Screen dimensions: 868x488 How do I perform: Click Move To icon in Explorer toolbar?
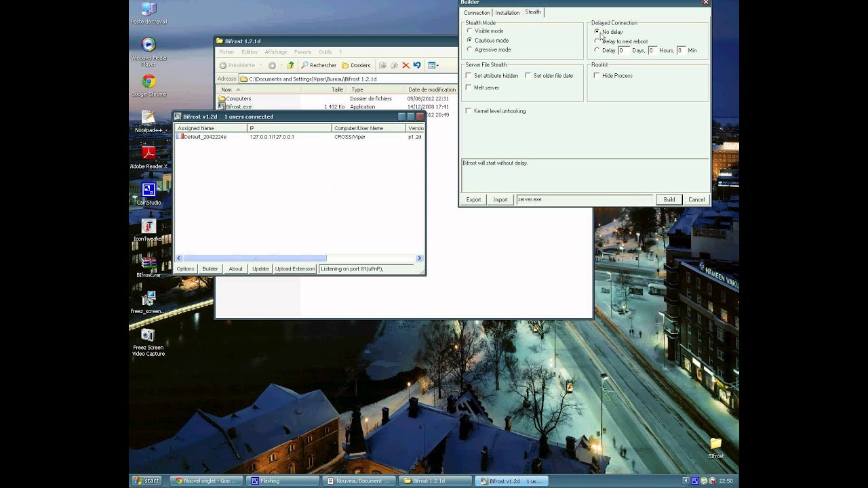point(382,65)
